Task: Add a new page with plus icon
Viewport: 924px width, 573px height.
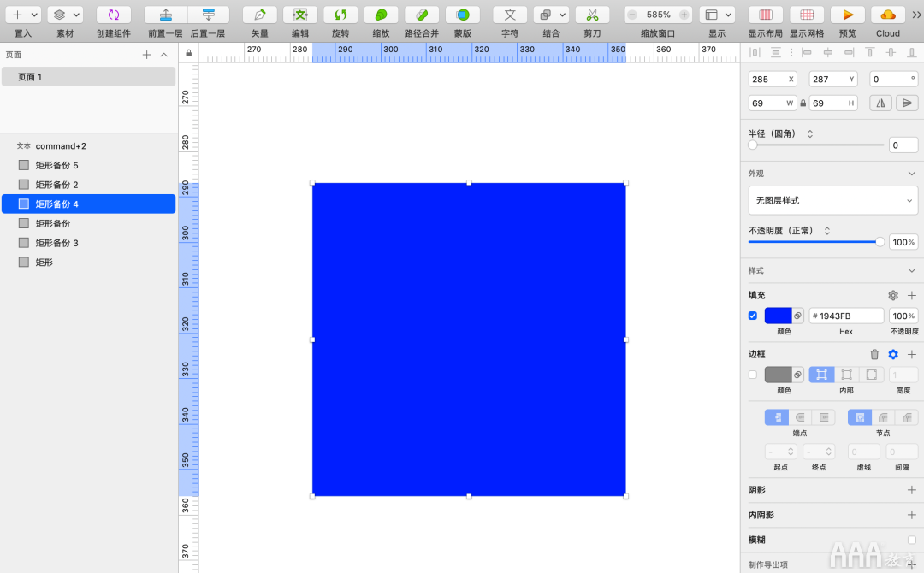Action: [x=147, y=55]
